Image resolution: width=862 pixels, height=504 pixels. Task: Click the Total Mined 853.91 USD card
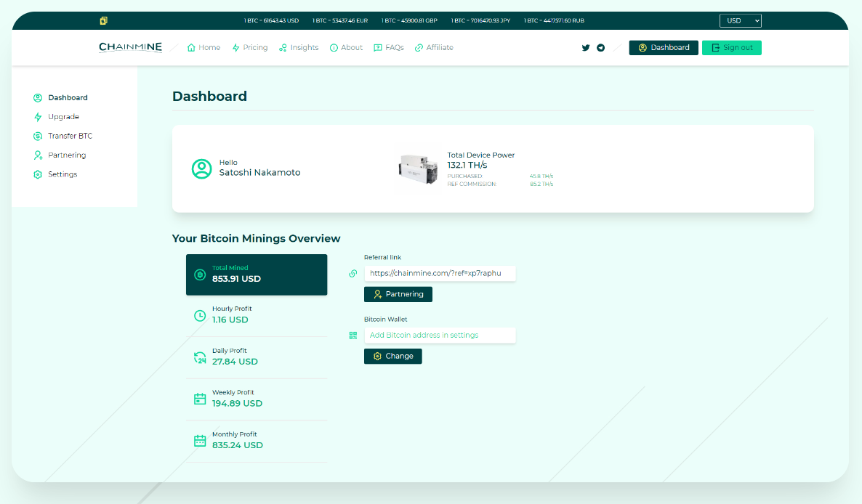(x=257, y=275)
